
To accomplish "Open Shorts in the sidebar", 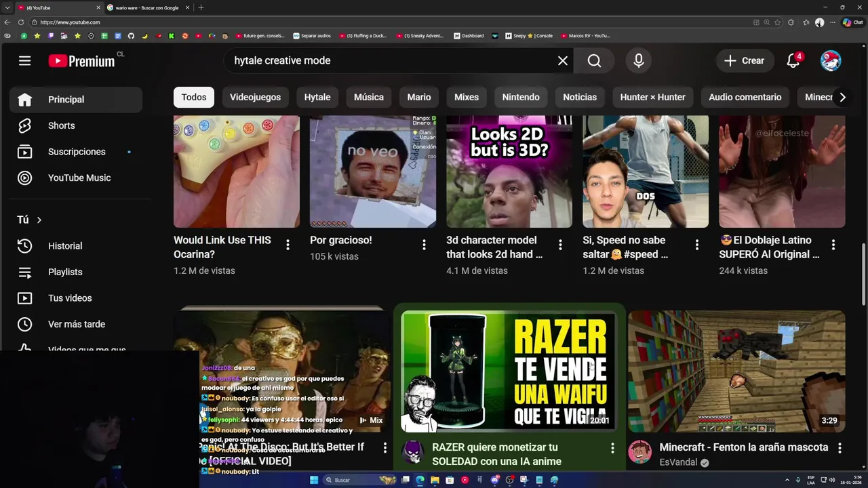I will 76,125.
